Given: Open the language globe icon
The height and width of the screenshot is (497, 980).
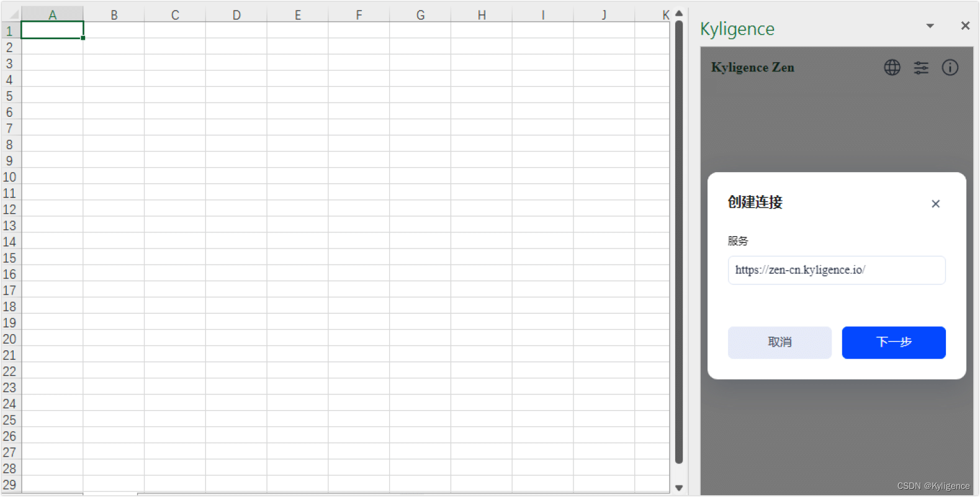Looking at the screenshot, I should click(892, 68).
